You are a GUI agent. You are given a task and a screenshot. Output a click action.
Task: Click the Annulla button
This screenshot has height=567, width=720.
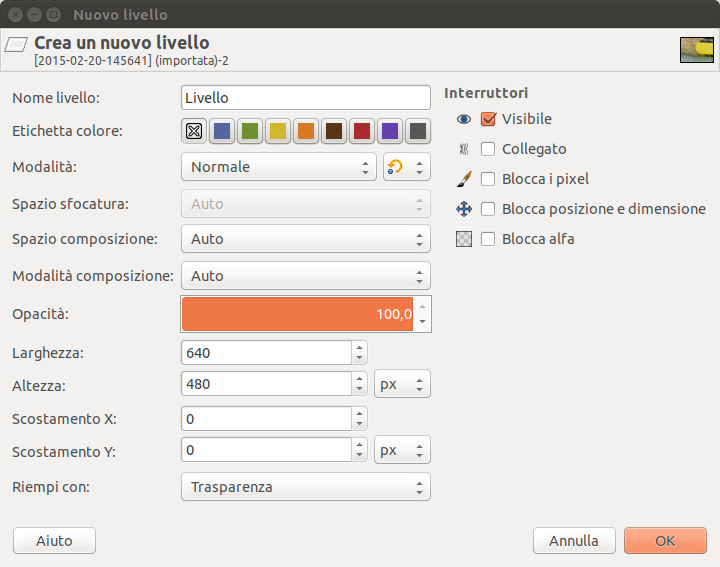574,541
